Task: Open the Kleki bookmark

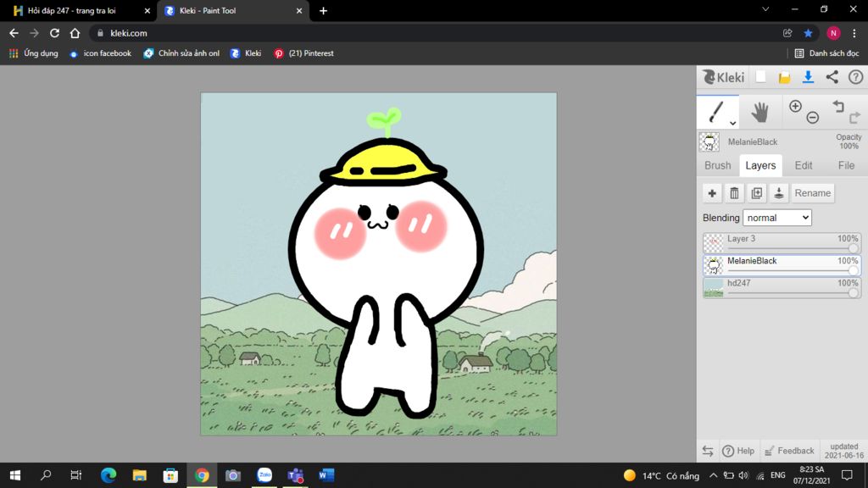Action: click(246, 53)
